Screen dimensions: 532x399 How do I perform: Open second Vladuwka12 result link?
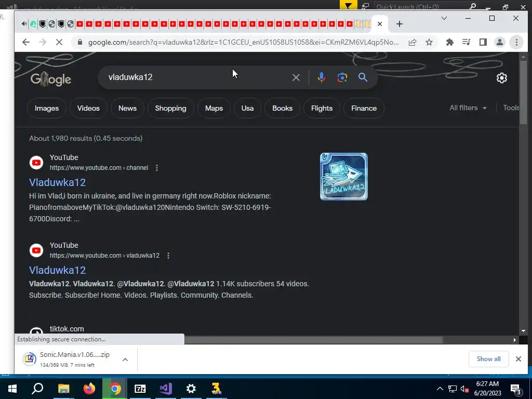point(57,270)
